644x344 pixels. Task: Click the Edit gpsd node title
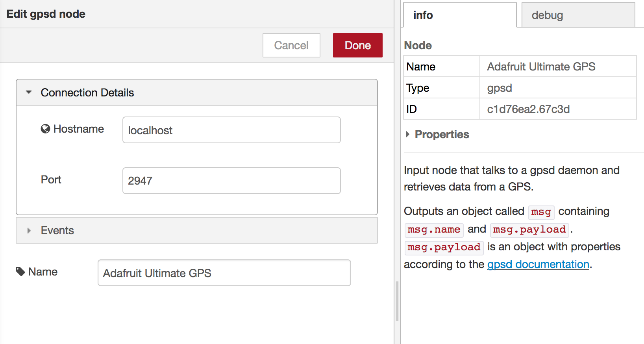[x=46, y=14]
